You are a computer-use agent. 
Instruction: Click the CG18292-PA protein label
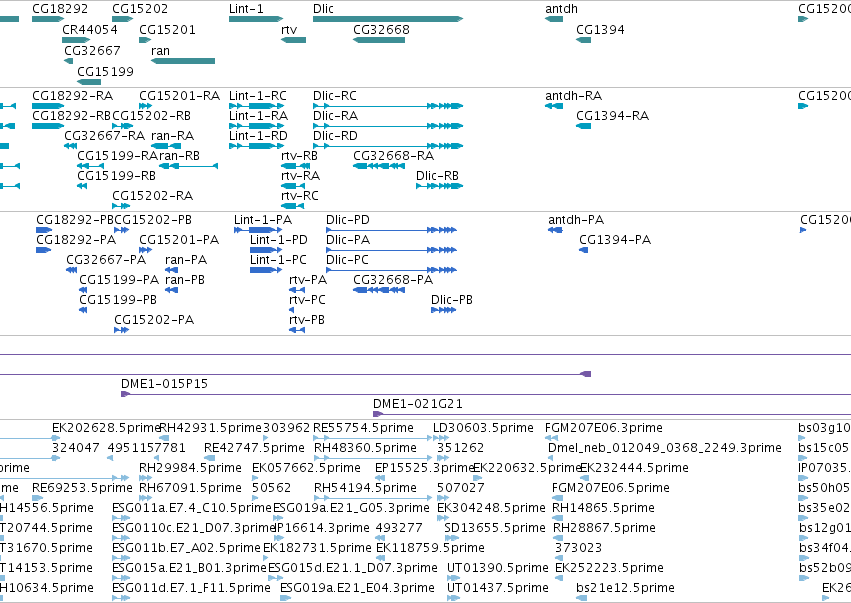point(76,240)
